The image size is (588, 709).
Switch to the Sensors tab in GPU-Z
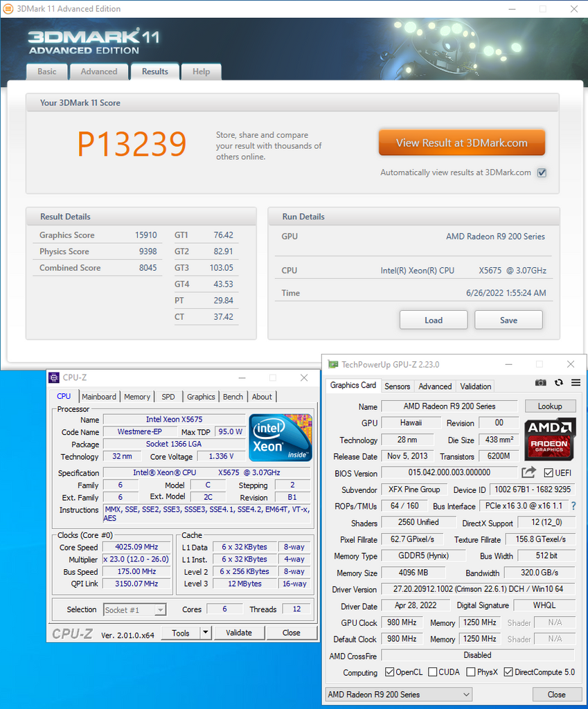pos(397,386)
